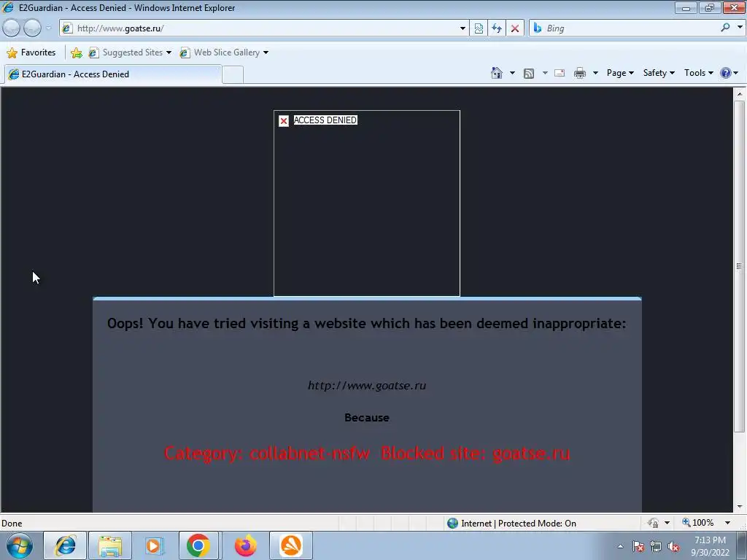Open Windows Explorer from taskbar
Viewport: 747px width, 560px height.
tap(111, 545)
